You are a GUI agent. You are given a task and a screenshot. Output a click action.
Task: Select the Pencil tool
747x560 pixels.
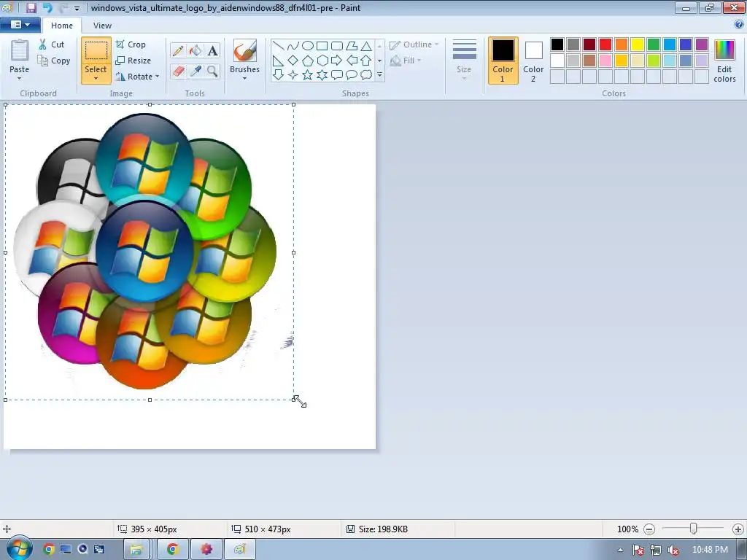click(x=178, y=50)
